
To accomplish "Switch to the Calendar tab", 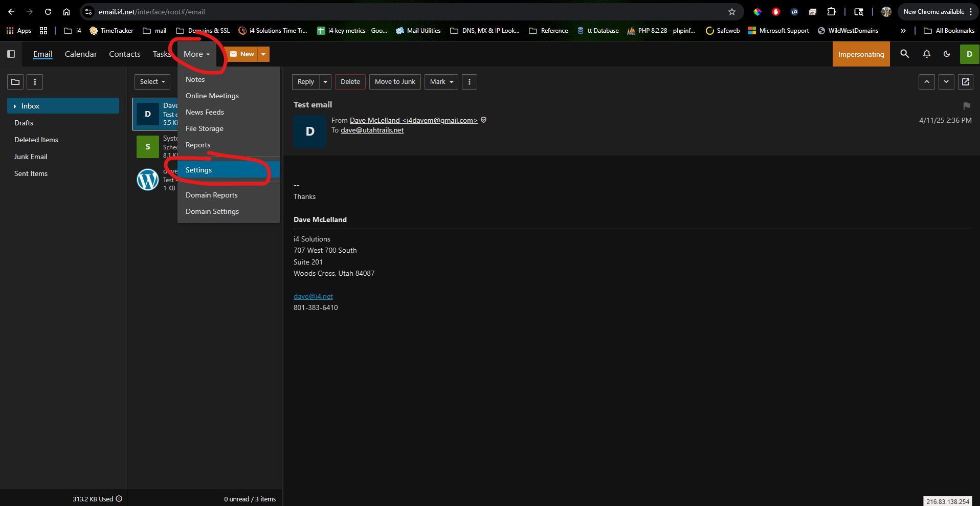I will click(x=80, y=54).
